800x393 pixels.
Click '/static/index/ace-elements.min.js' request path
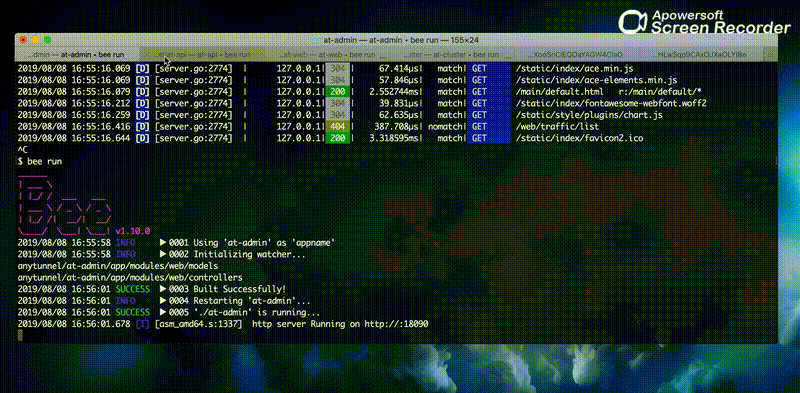click(596, 80)
